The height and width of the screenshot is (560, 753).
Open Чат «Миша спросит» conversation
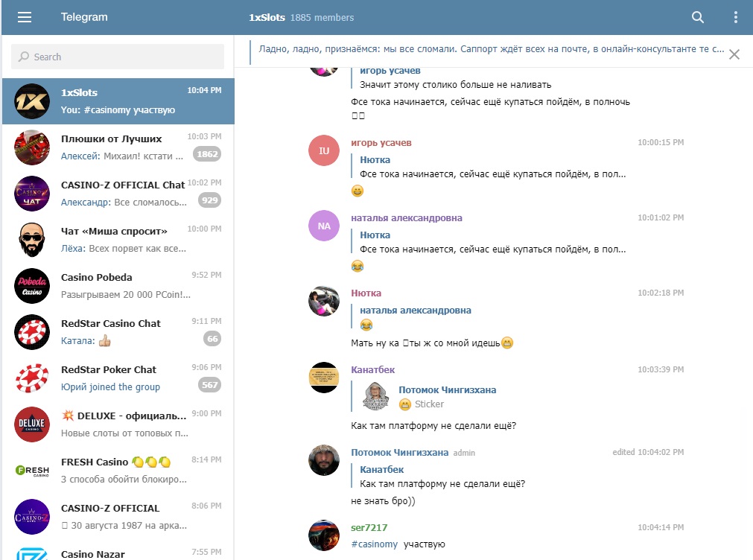[118, 240]
